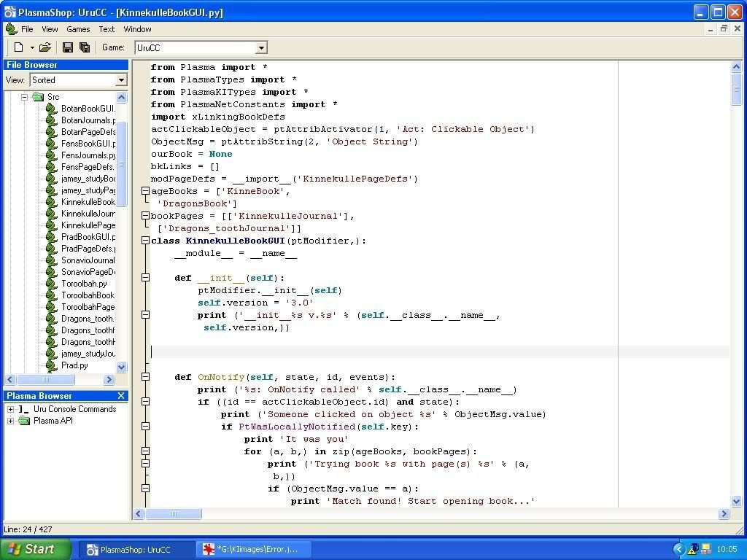Viewport: 747px width, 560px height.
Task: Fold the __init__ method block
Action: (146, 278)
